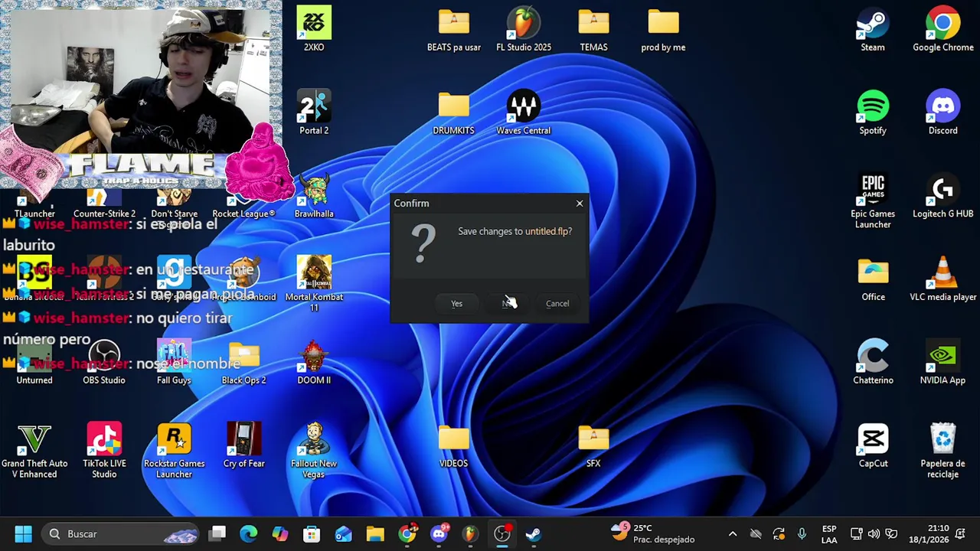Select the Office desktop icon
980x551 pixels.
click(x=873, y=279)
